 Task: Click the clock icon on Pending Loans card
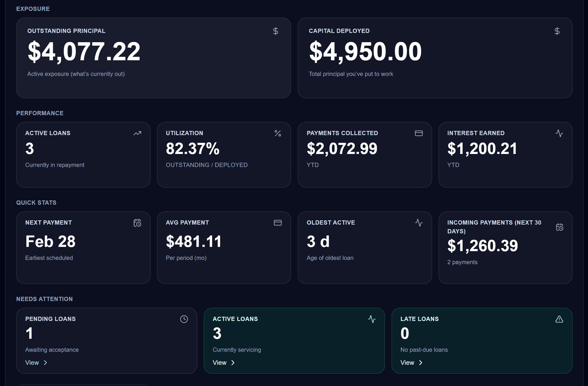184,319
